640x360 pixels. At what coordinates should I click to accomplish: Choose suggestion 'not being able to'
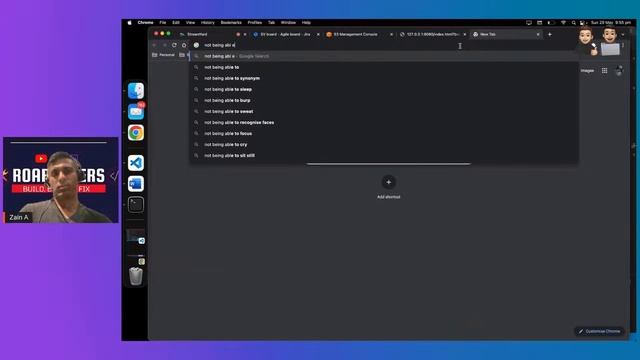tap(384, 67)
